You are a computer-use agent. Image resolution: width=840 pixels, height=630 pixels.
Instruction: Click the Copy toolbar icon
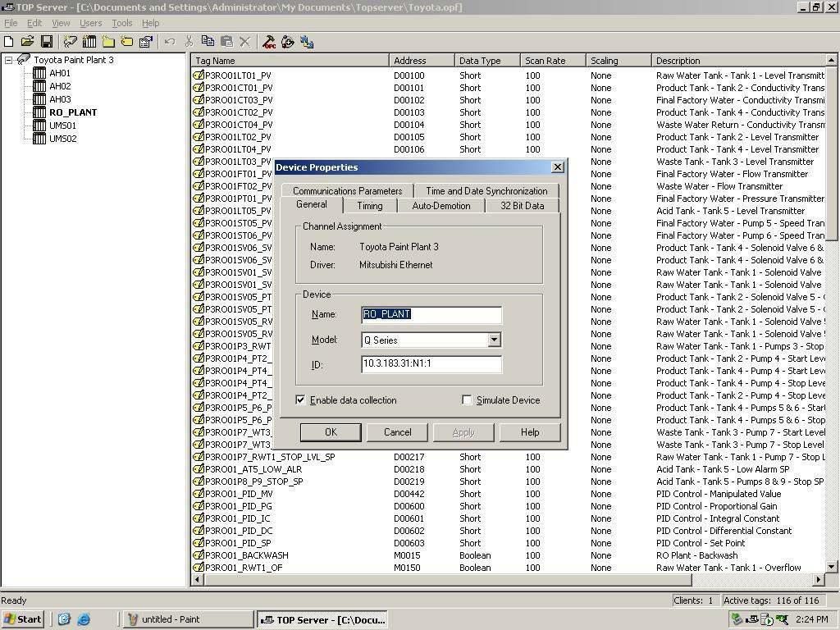click(208, 41)
